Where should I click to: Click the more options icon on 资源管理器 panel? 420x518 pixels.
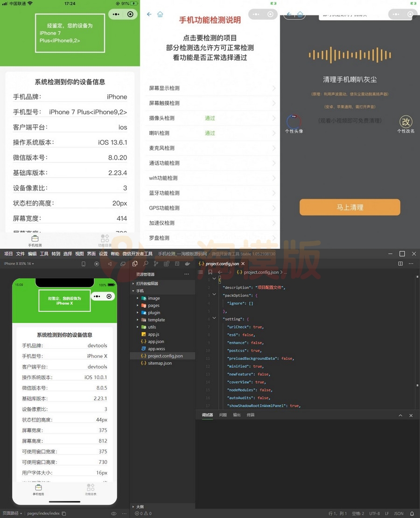coord(186,273)
